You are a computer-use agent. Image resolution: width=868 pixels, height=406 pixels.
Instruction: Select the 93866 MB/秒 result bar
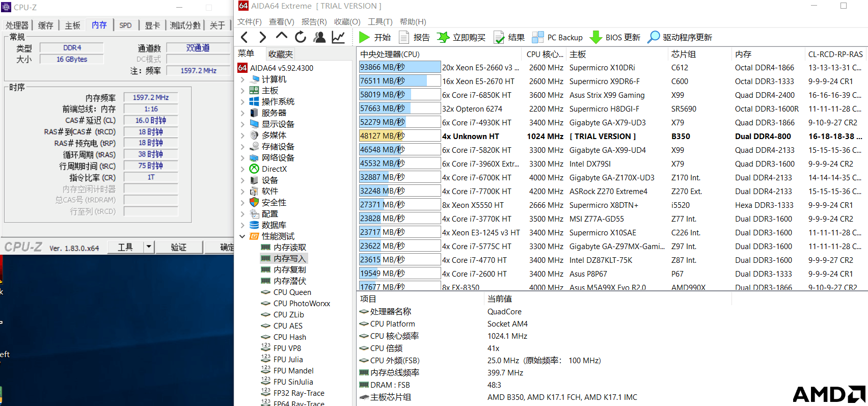tap(400, 67)
